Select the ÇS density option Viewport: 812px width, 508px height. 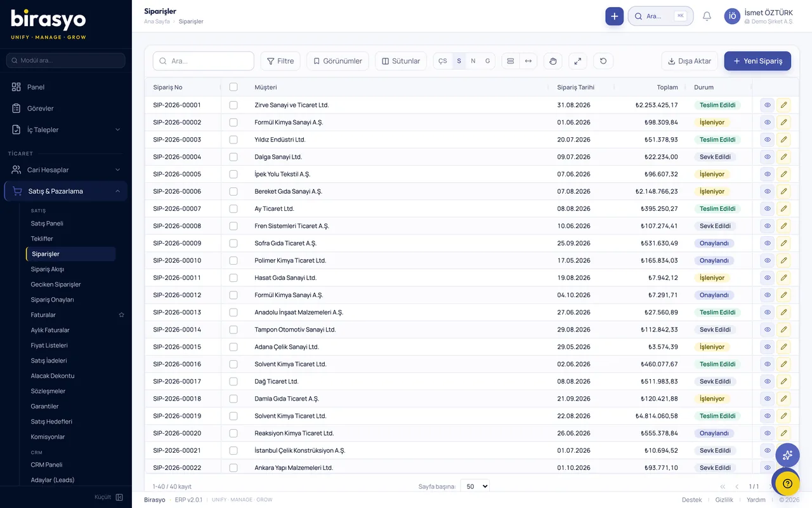point(443,61)
